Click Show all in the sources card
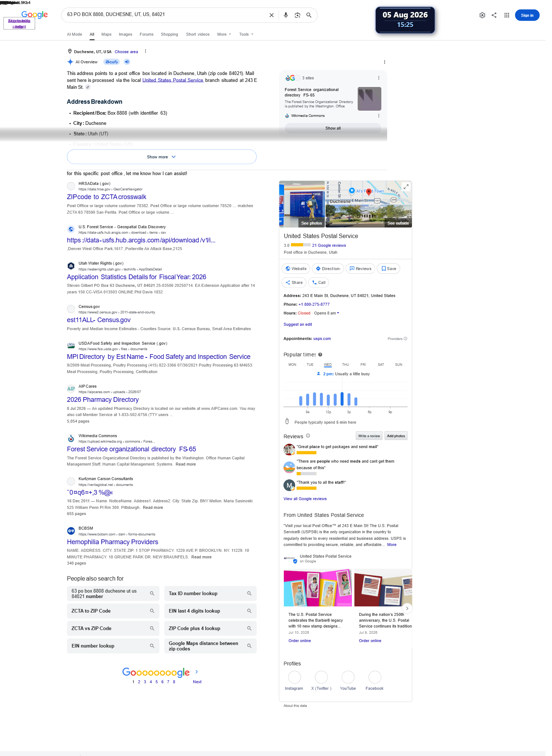Viewport: 552px width, 756px height. (333, 128)
